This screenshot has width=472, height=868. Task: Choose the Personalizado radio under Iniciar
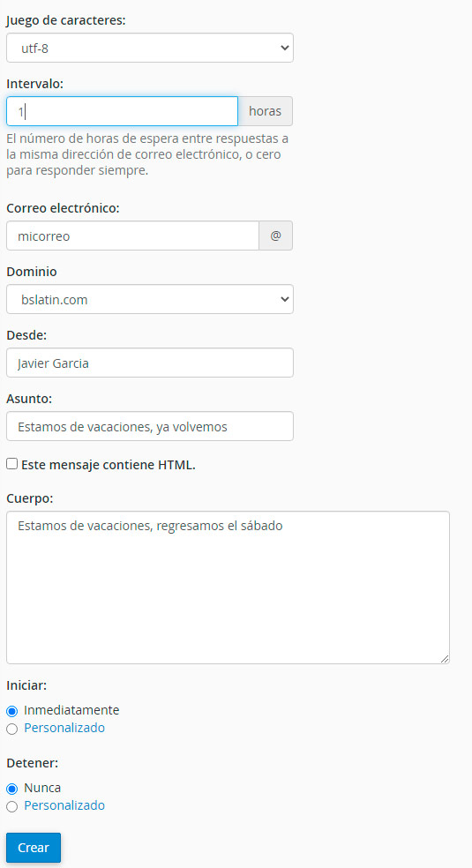(x=12, y=729)
